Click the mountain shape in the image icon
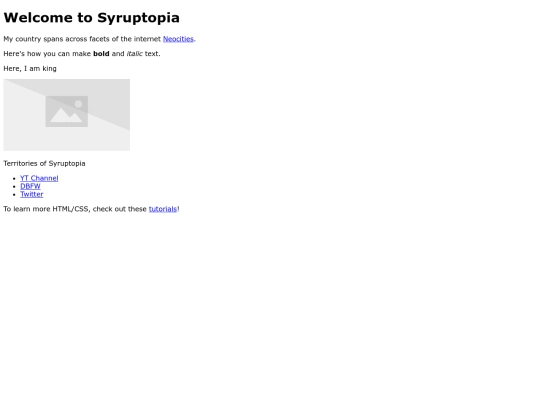540x405 pixels. click(x=66, y=115)
